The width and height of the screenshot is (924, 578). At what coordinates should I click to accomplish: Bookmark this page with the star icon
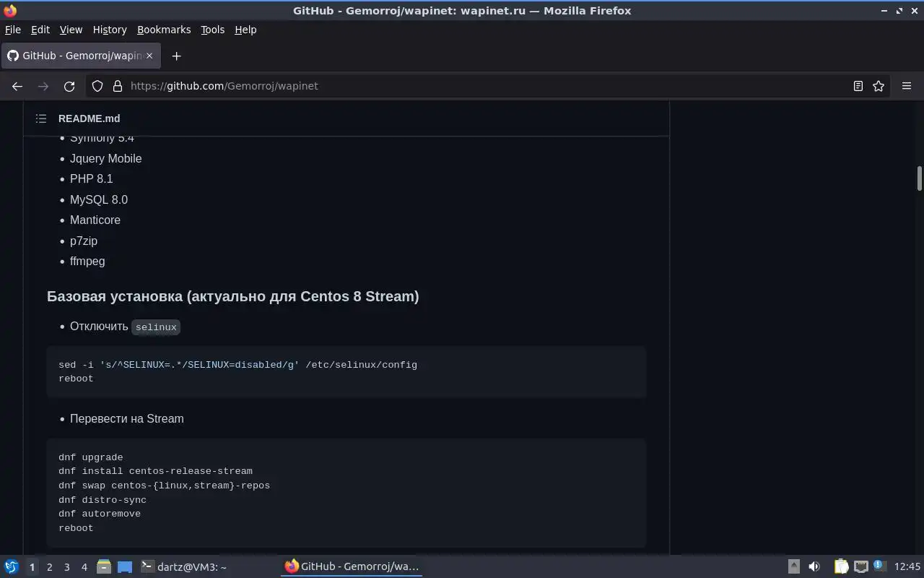coord(879,86)
